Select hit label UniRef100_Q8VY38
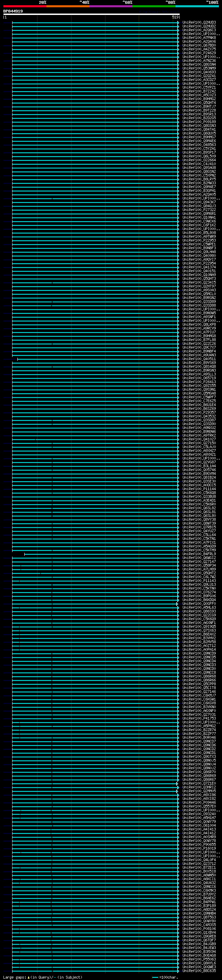222x980 pixels. tap(199, 519)
